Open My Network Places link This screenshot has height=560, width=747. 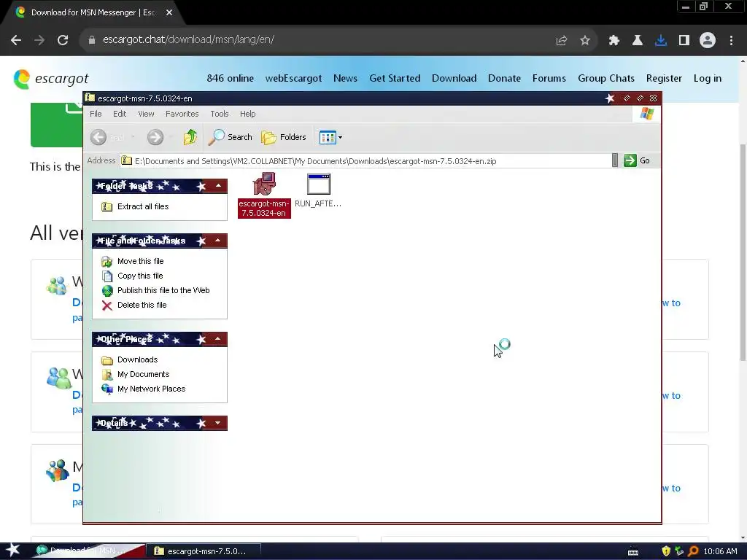[x=143, y=389]
